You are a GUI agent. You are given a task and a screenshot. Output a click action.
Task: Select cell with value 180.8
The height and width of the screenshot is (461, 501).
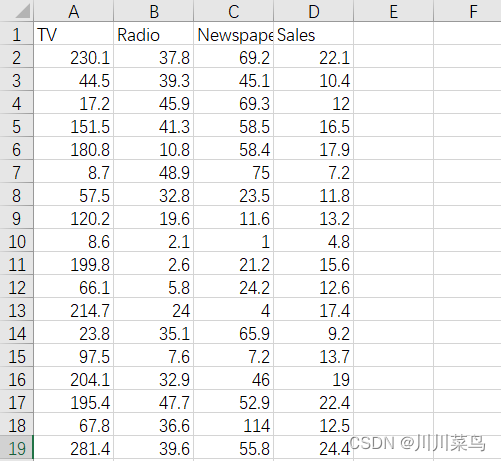[74, 149]
